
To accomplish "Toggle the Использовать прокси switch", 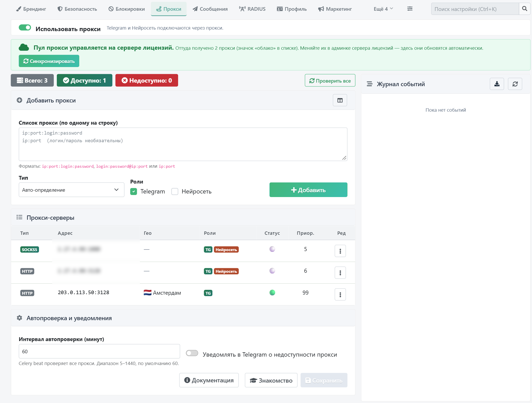I will pyautogui.click(x=25, y=28).
